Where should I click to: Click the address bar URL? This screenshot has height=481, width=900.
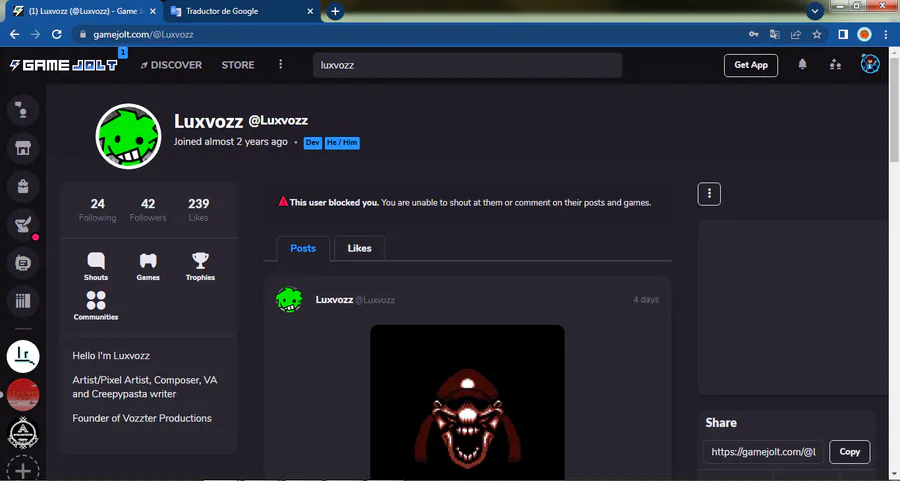pos(143,34)
